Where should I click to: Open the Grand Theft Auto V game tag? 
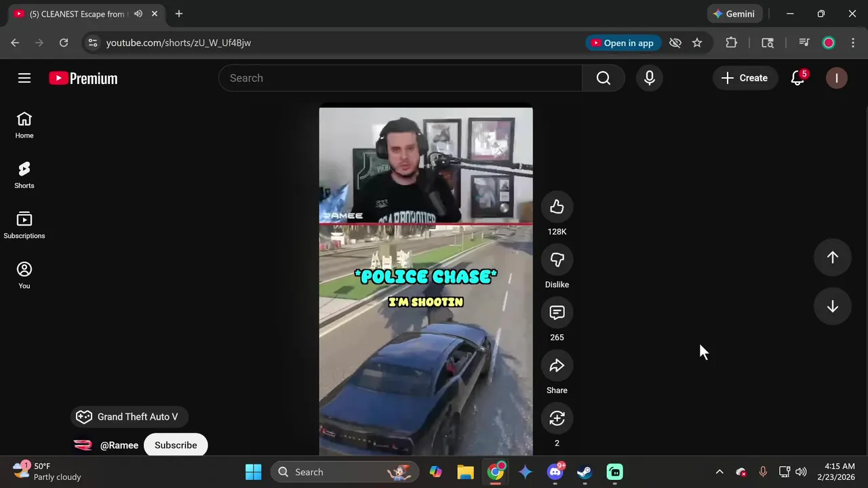[129, 417]
